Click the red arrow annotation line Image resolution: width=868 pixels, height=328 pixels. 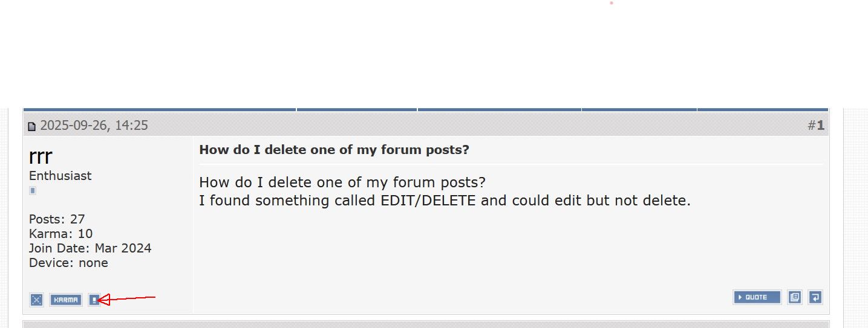(x=130, y=298)
